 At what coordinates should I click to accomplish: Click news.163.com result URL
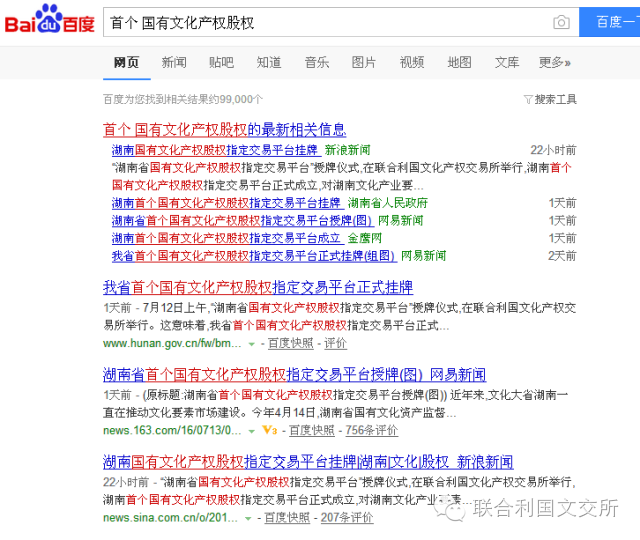tap(172, 431)
